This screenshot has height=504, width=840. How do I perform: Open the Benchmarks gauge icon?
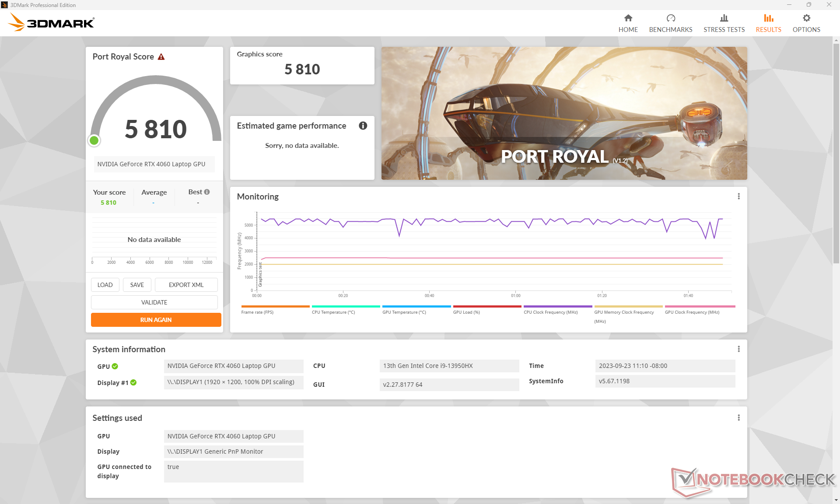670,18
